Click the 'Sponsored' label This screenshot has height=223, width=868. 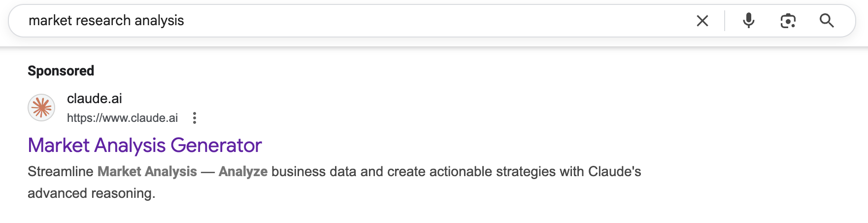tap(61, 71)
